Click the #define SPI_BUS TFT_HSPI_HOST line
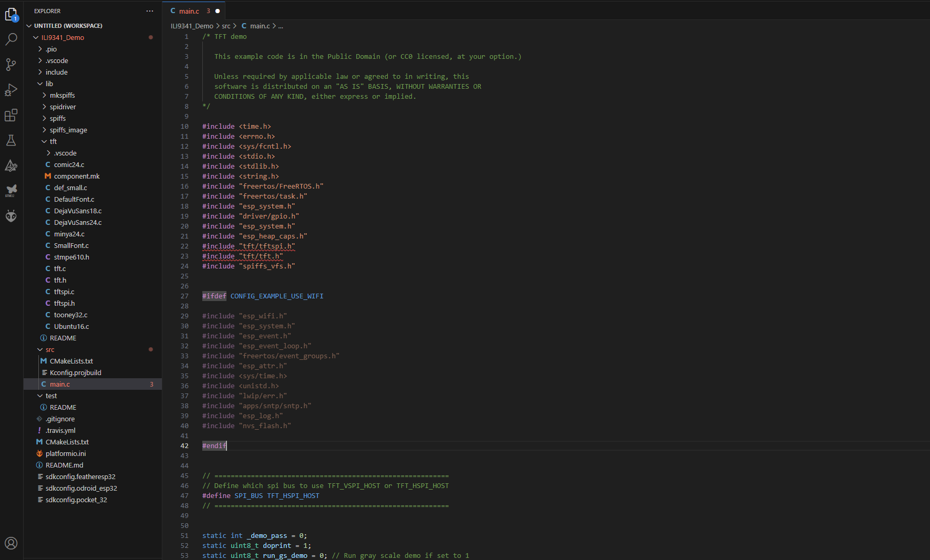This screenshot has height=560, width=930. click(x=261, y=495)
